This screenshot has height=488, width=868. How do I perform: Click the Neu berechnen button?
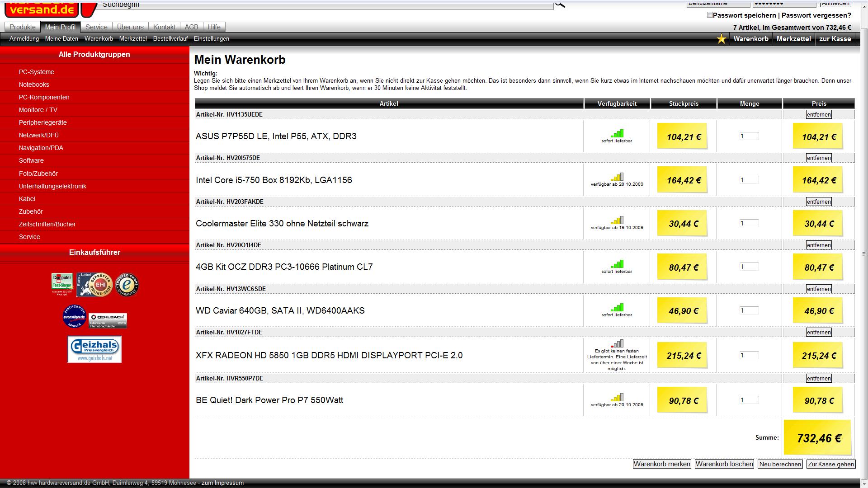[x=780, y=464]
